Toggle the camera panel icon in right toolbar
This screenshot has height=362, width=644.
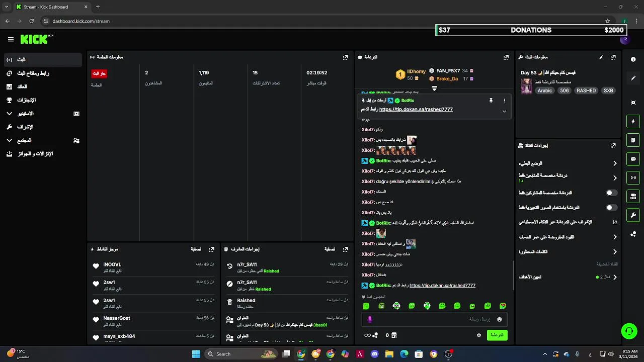633,197
